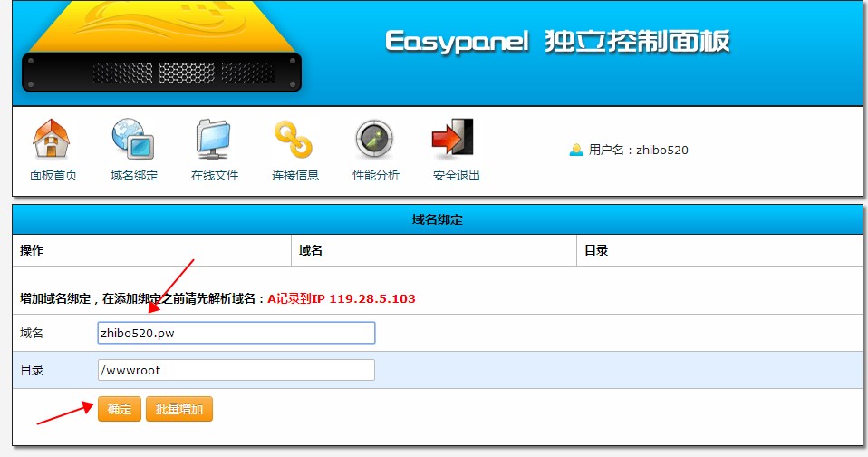Click the Easypanel 独立控制面板 banner title
The width and height of the screenshot is (868, 457).
[x=557, y=42]
